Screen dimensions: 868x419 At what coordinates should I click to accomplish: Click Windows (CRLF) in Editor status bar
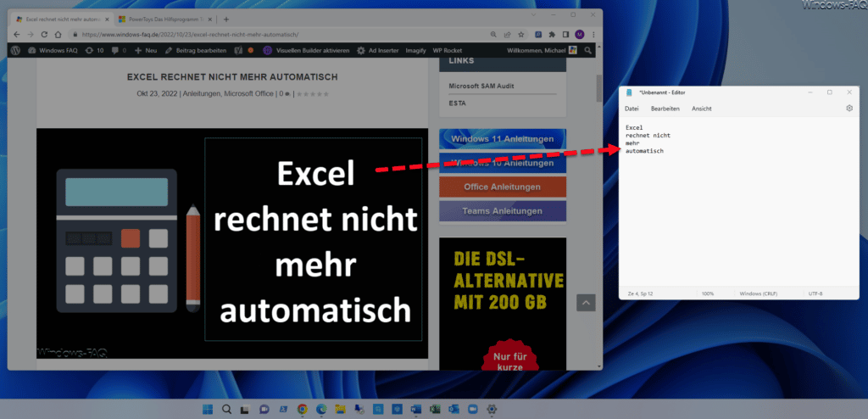coord(759,293)
